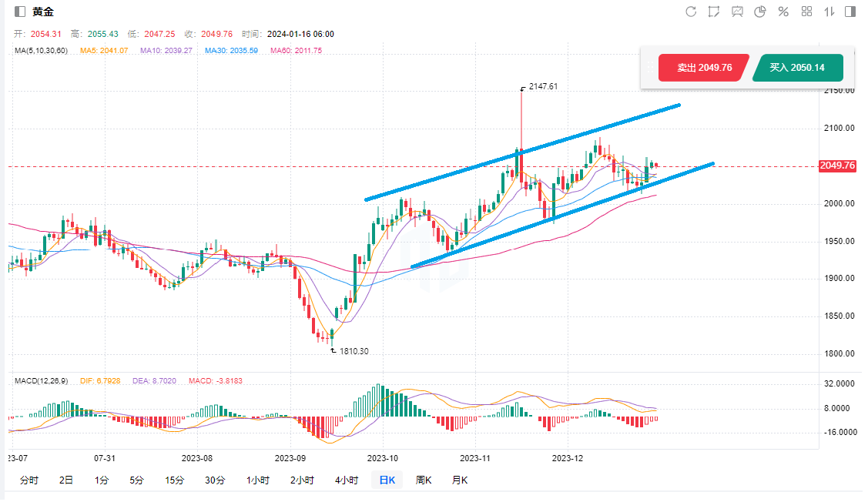Click the MA(5,10,30,60) indicator label
The height and width of the screenshot is (502, 868).
pyautogui.click(x=42, y=51)
